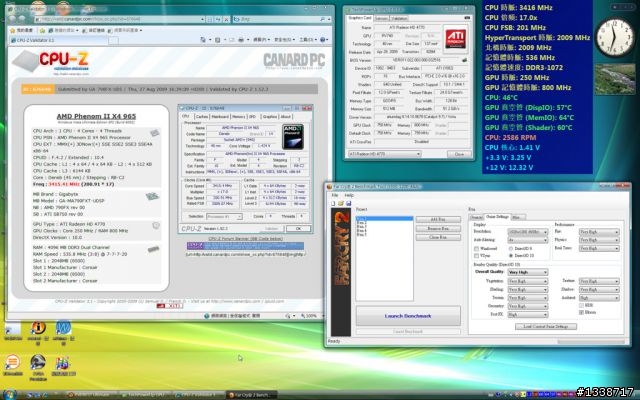Open the Physics performance dropdown

[599, 240]
